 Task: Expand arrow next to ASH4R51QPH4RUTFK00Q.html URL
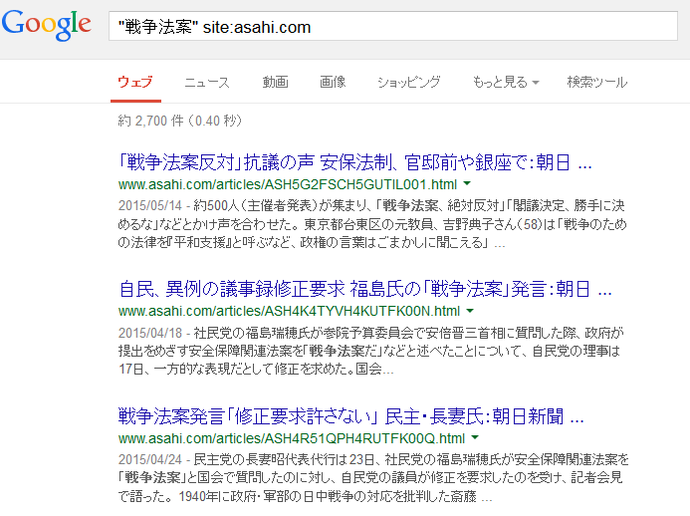pyautogui.click(x=475, y=438)
